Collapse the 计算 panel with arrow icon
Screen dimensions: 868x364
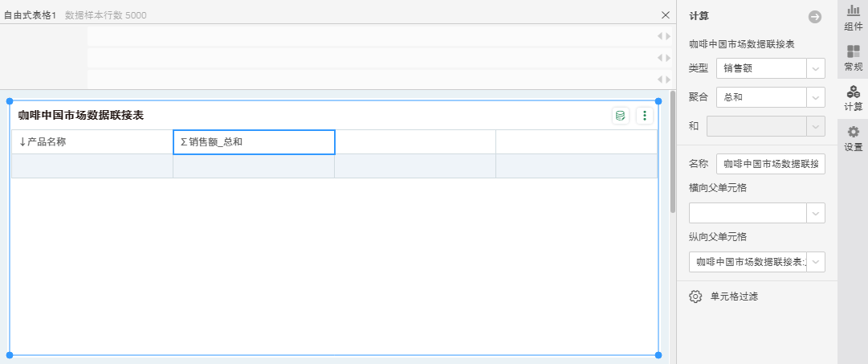[815, 16]
